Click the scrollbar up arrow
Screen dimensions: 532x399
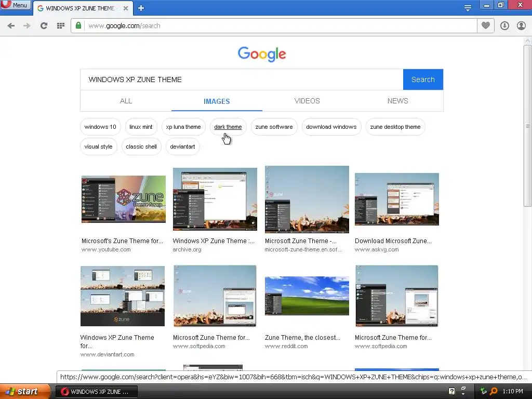[527, 41]
